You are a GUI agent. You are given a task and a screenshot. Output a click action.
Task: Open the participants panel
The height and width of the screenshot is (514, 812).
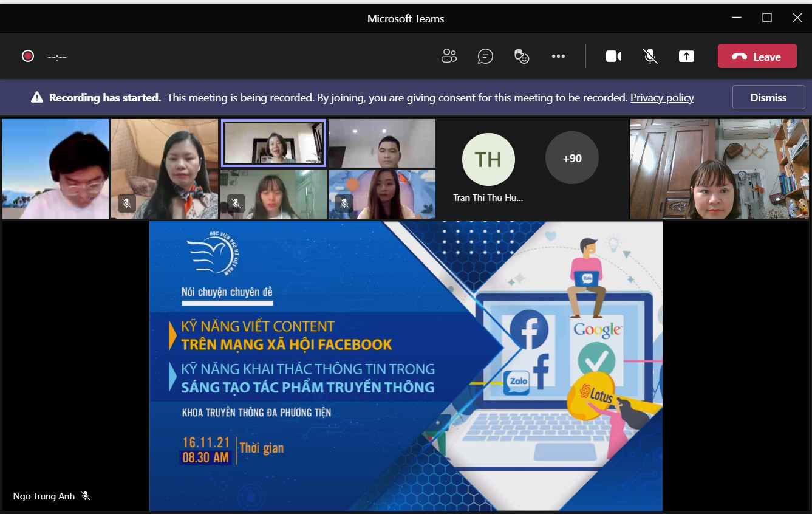(449, 57)
